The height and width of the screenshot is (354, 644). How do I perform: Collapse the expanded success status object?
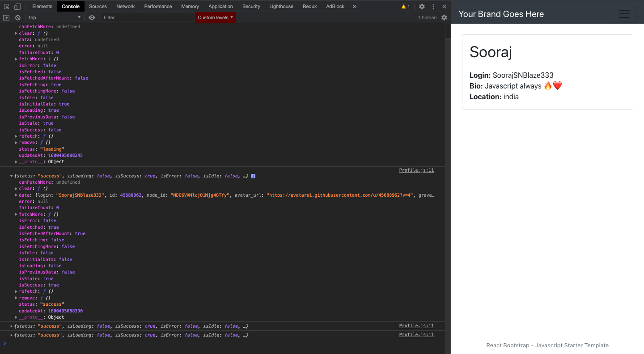(12, 176)
